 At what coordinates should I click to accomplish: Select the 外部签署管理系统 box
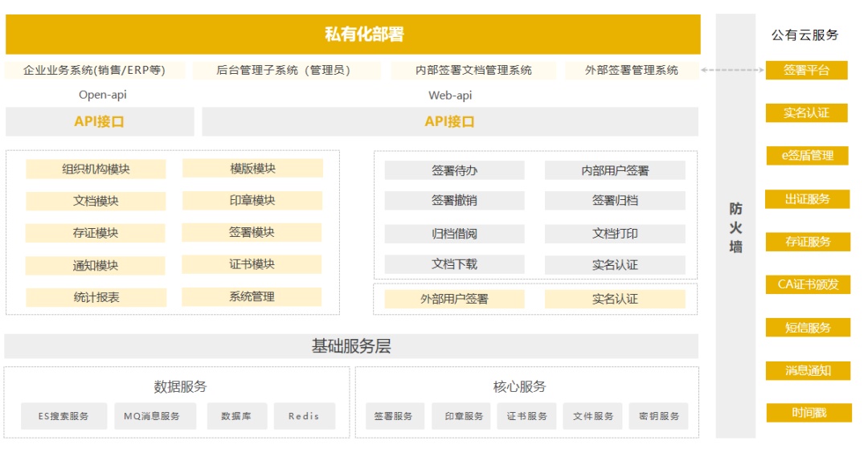(x=631, y=71)
